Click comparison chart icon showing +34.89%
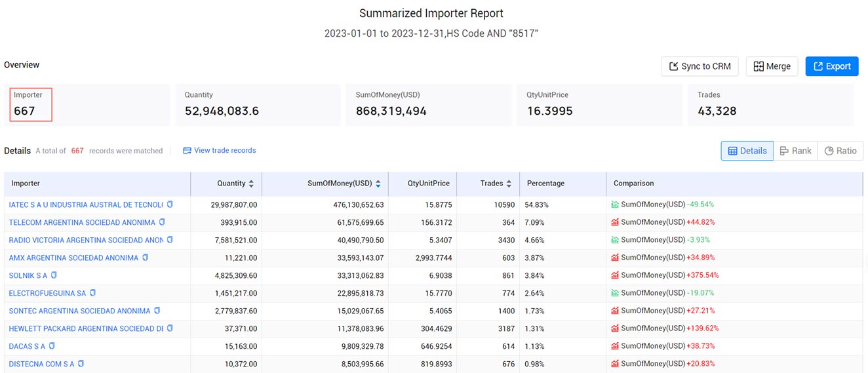Image resolution: width=868 pixels, height=373 pixels. click(x=615, y=258)
